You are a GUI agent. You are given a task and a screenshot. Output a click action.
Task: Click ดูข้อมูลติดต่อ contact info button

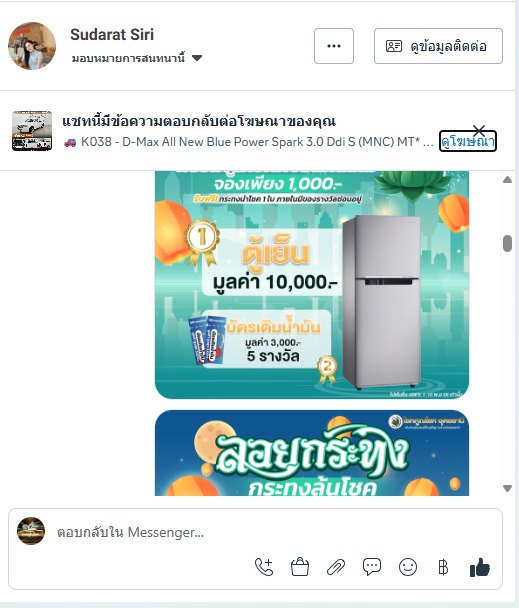point(438,46)
